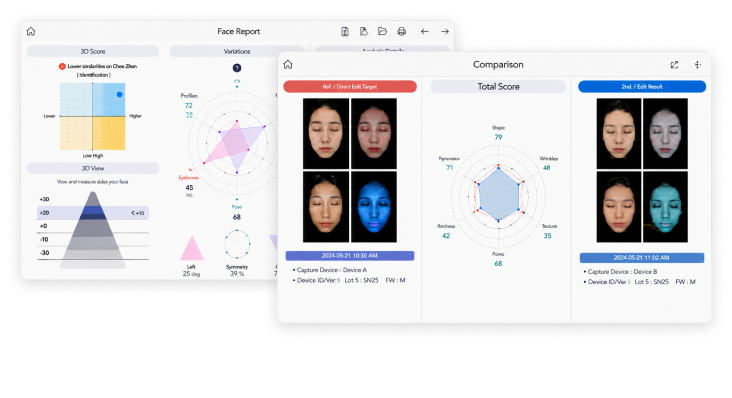Go to home in the Comparison window
The image size is (732, 398).
(x=288, y=64)
